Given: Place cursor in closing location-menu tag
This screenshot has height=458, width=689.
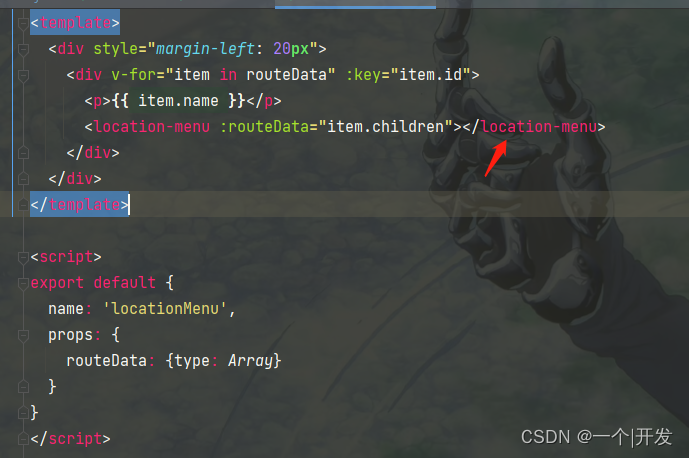Looking at the screenshot, I should point(540,127).
